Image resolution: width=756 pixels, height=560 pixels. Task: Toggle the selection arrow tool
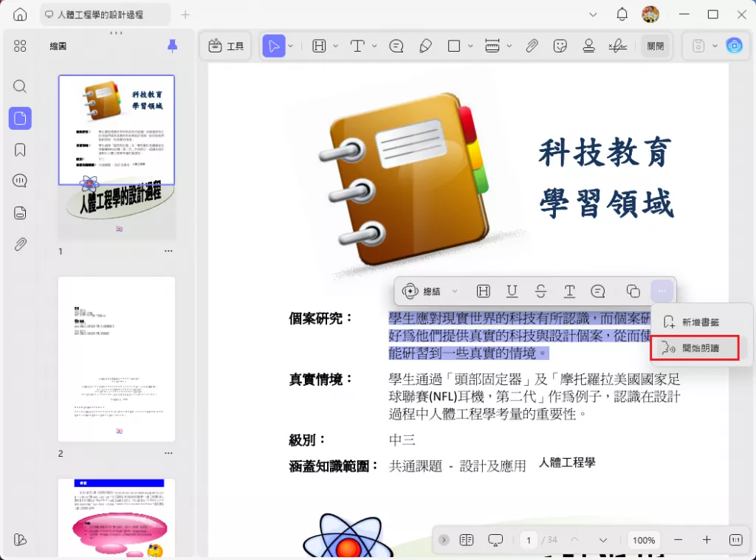coord(273,46)
